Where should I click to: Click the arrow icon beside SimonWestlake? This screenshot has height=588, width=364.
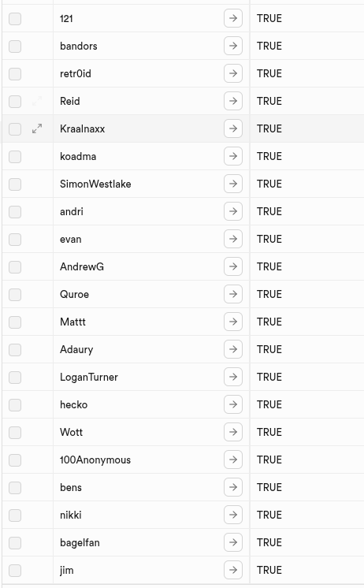(232, 184)
